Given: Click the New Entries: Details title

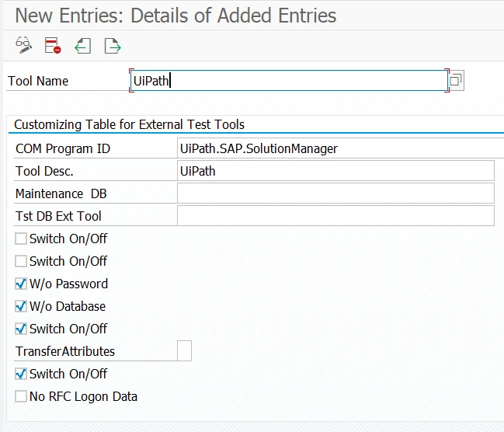Looking at the screenshot, I should click(x=176, y=16).
